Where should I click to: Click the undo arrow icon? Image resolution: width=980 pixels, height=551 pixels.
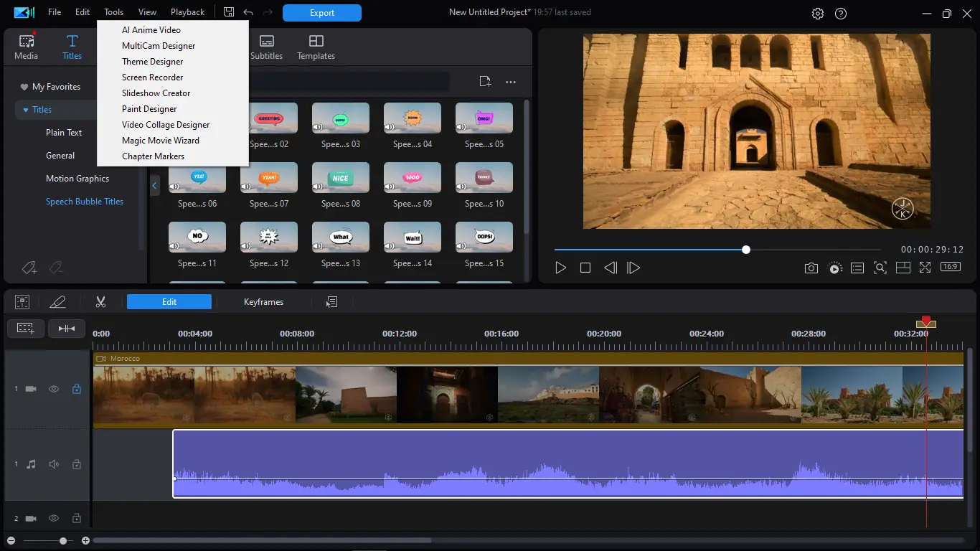[x=248, y=12]
